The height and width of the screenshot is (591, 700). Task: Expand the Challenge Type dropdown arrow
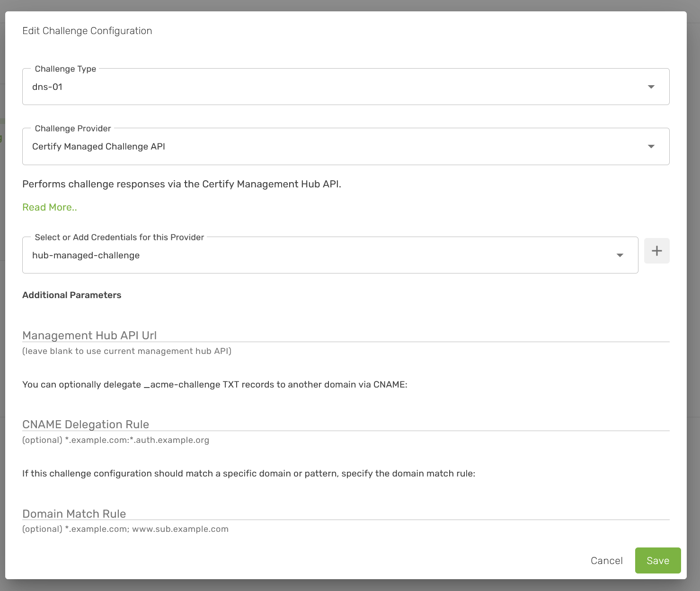[x=651, y=87]
